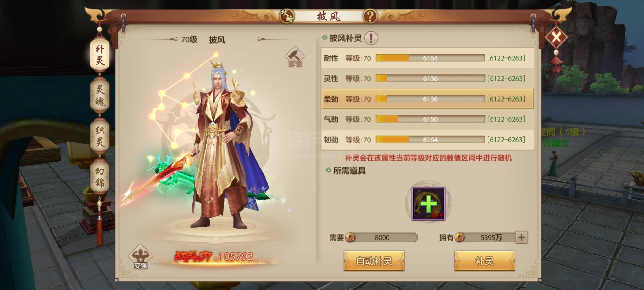
Task: Click the hammer icon labeled 5
Action: [x=295, y=57]
